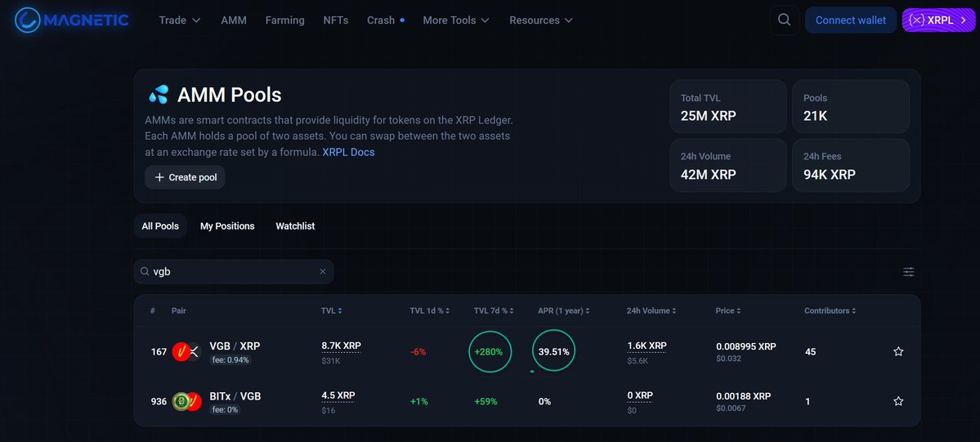This screenshot has width=980, height=442.
Task: Click the Total TVL 25M XRP card
Action: (728, 106)
